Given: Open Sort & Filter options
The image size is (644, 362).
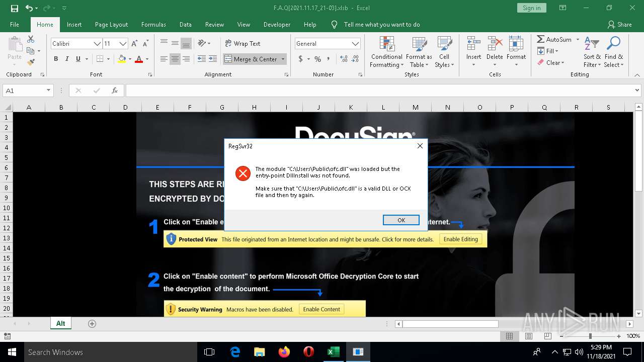Looking at the screenshot, I should (592, 52).
